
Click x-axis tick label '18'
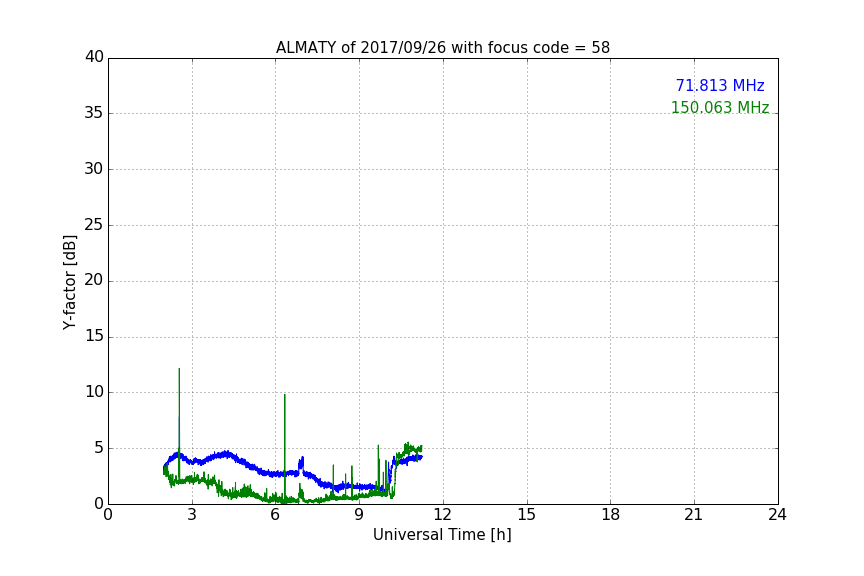point(611,515)
